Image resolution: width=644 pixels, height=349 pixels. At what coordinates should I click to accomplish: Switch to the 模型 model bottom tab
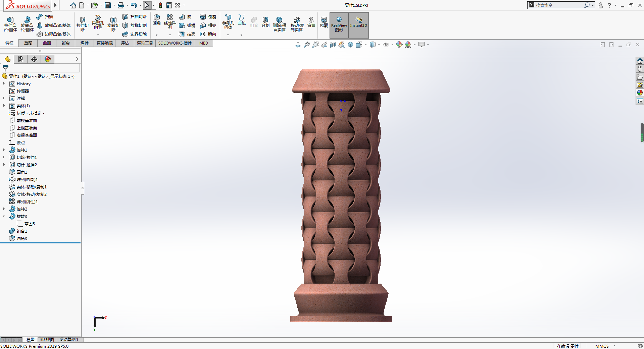[31, 340]
